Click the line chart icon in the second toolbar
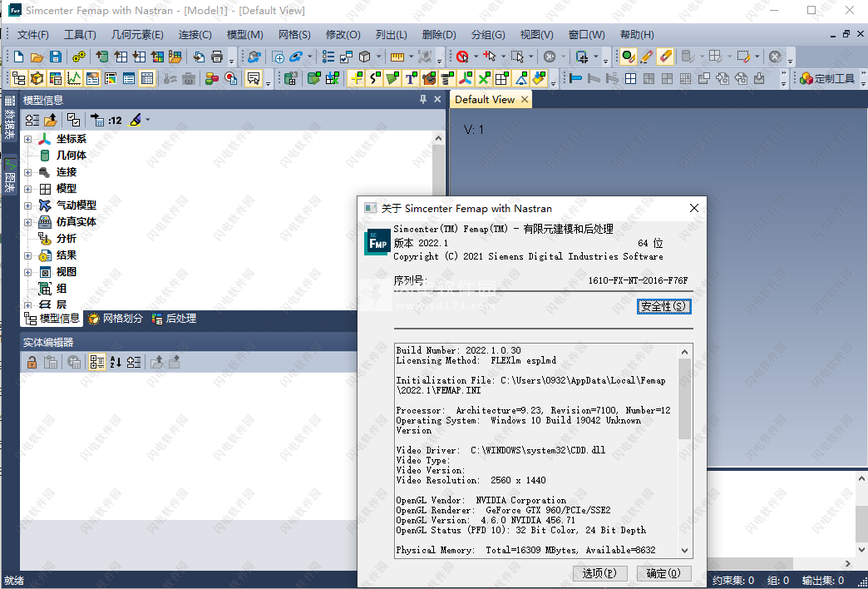 (x=74, y=79)
